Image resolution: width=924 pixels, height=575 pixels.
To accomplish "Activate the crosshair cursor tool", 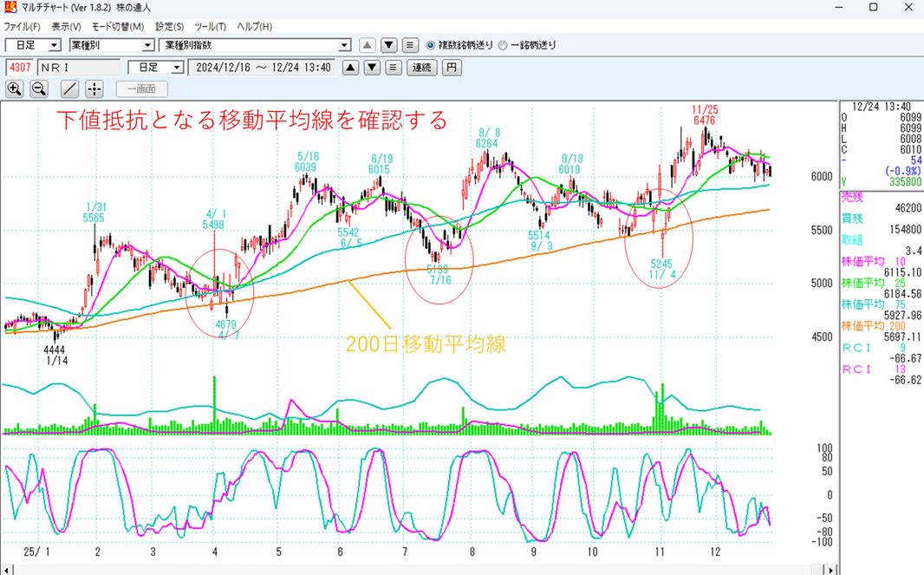I will (94, 88).
